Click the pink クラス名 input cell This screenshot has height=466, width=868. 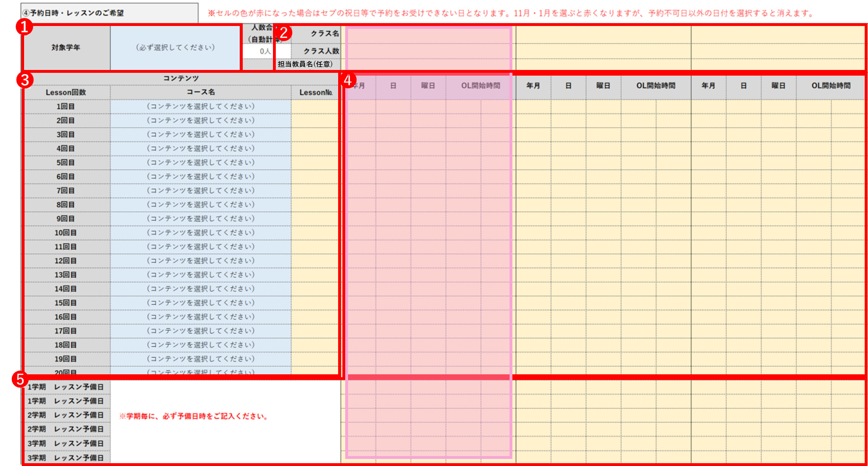[x=428, y=34]
